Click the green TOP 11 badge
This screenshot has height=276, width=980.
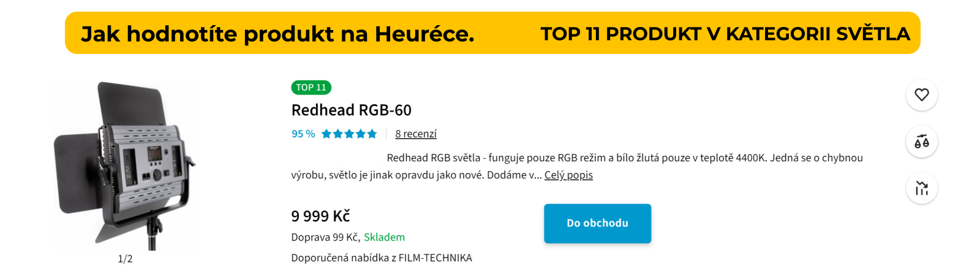point(311,88)
